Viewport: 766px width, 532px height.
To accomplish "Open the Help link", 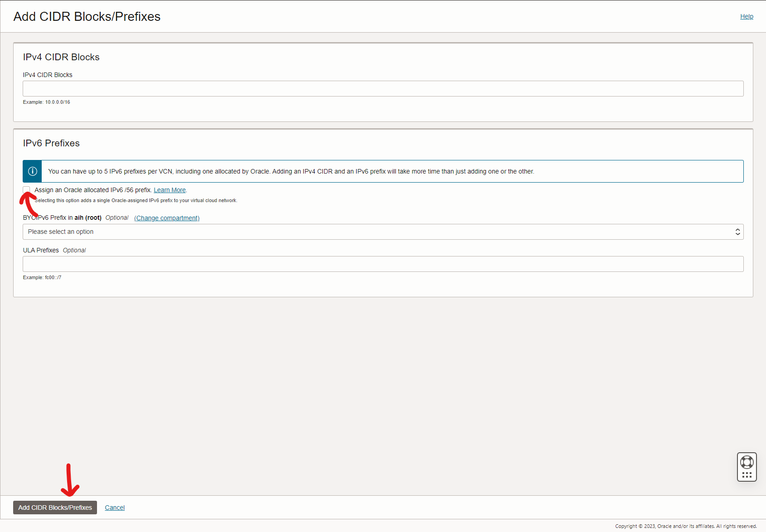I will point(747,16).
